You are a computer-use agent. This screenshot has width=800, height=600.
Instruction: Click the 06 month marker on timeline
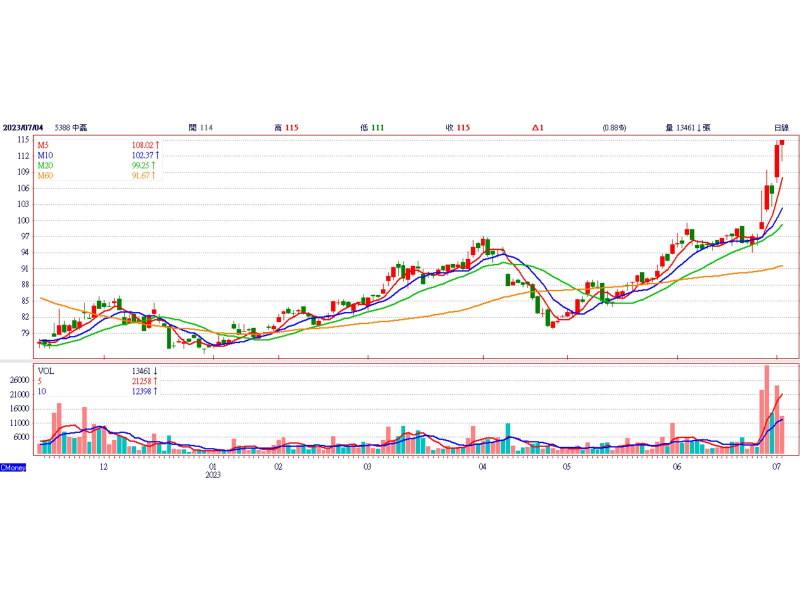pyautogui.click(x=677, y=467)
